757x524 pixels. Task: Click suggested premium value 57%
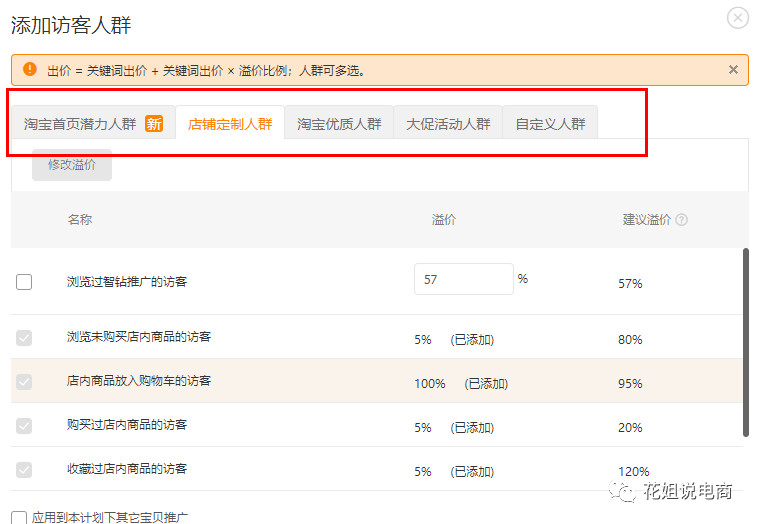[x=630, y=283]
